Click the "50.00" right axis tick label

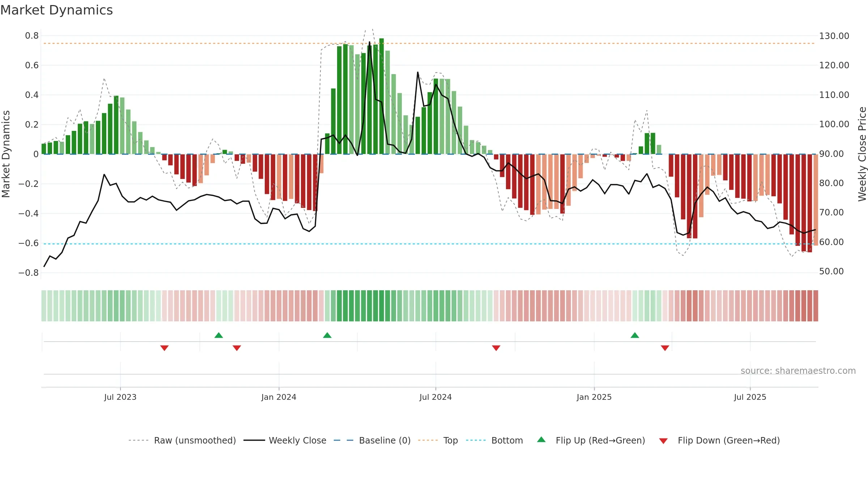[x=831, y=271]
